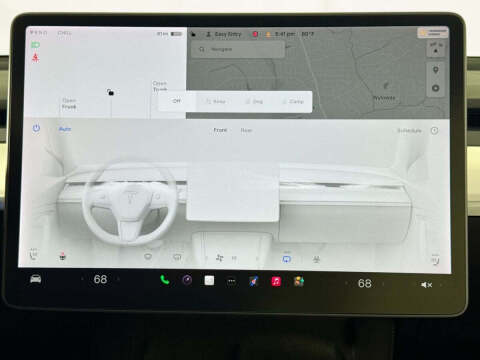Tap the map compass orientation button
This screenshot has width=480, height=360.
pyautogui.click(x=436, y=49)
